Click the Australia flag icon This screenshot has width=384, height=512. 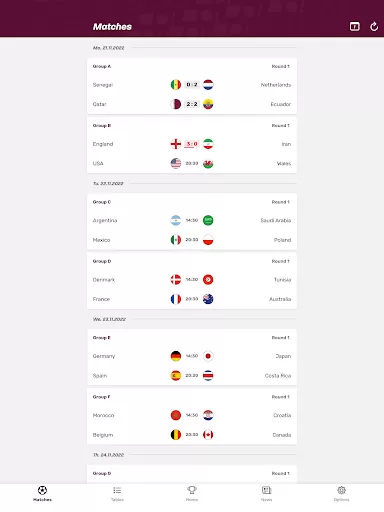coord(208,299)
